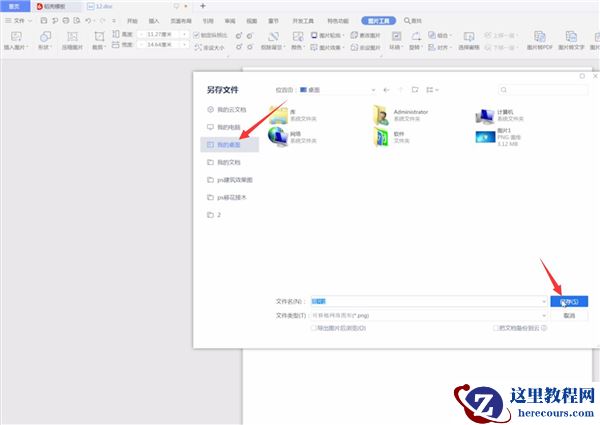Click the Picture Effects (图片效果) icon
The height and width of the screenshot is (425, 600).
pyautogui.click(x=314, y=47)
